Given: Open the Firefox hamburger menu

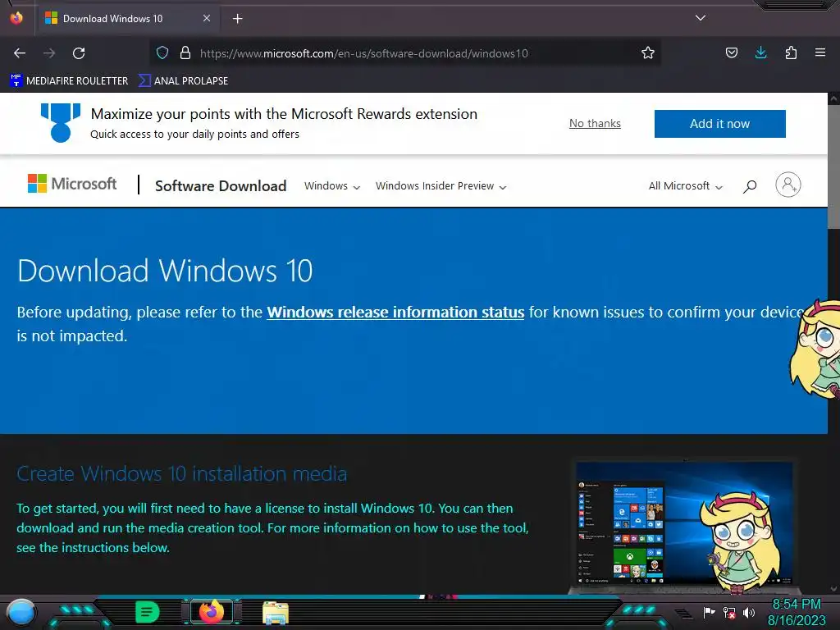Looking at the screenshot, I should coord(820,52).
